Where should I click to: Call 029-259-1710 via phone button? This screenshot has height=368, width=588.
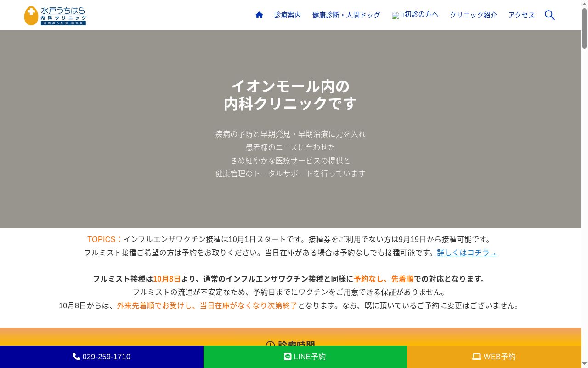coord(102,357)
